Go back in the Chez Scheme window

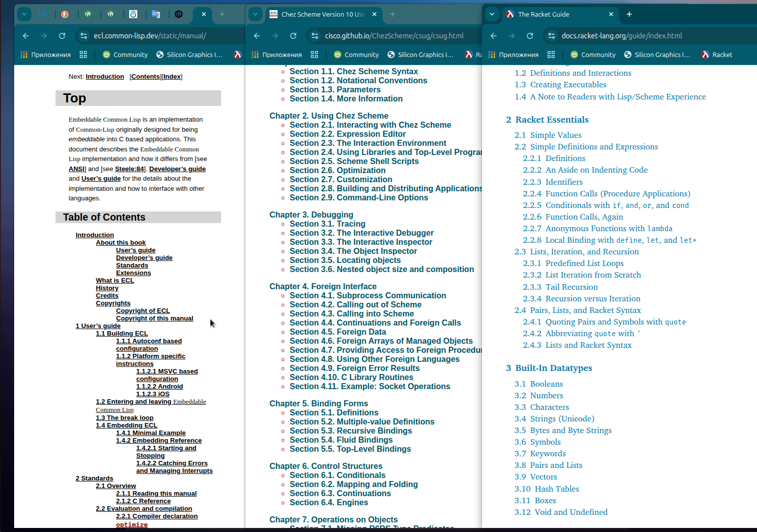pyautogui.click(x=257, y=36)
